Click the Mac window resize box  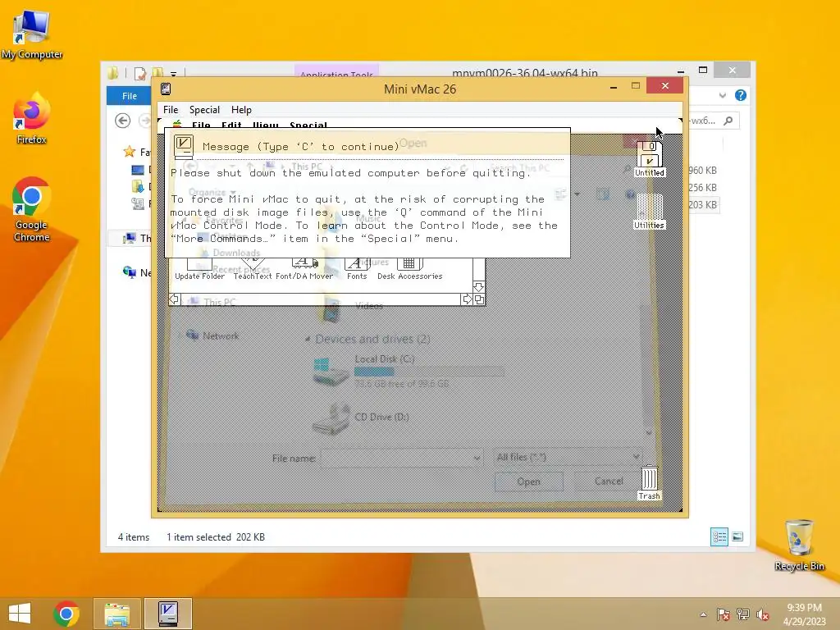coord(479,299)
